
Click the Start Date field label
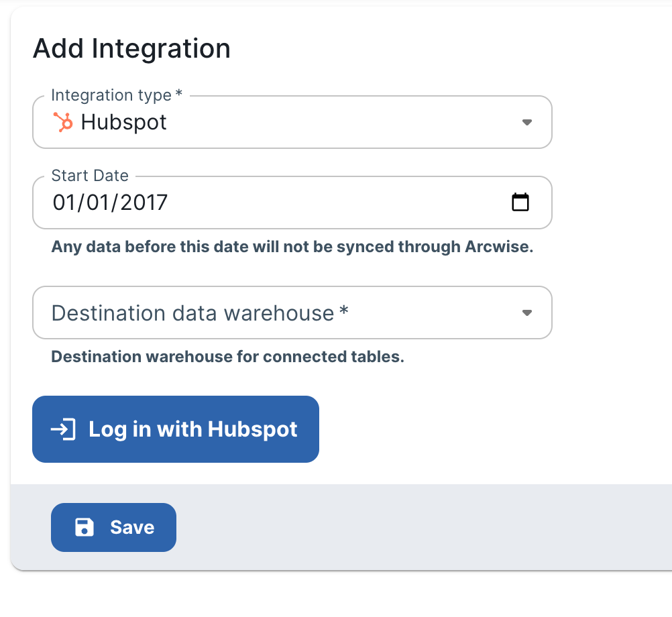click(x=90, y=176)
